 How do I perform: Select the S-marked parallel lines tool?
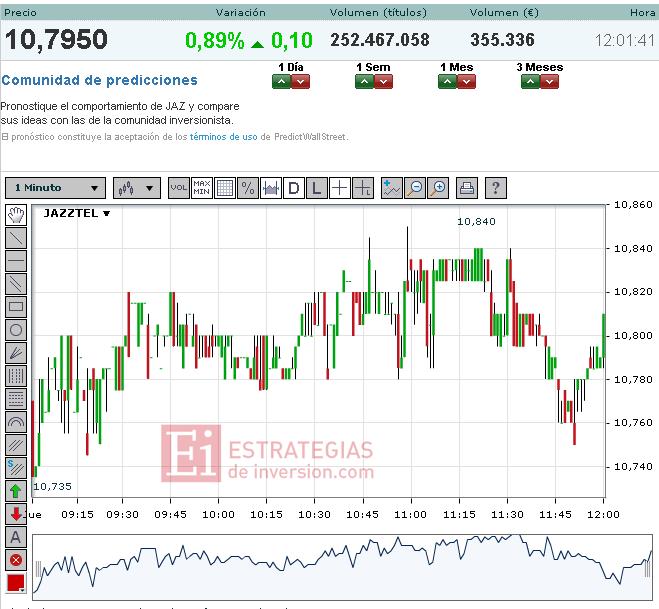point(16,468)
